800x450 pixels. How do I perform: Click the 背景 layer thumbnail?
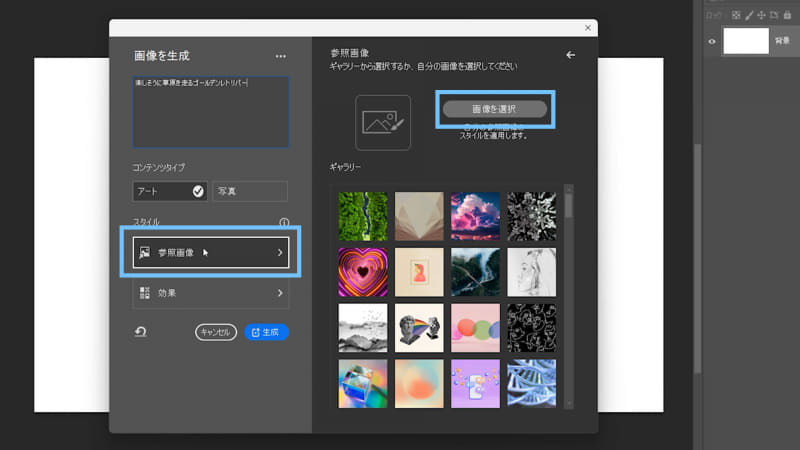746,41
